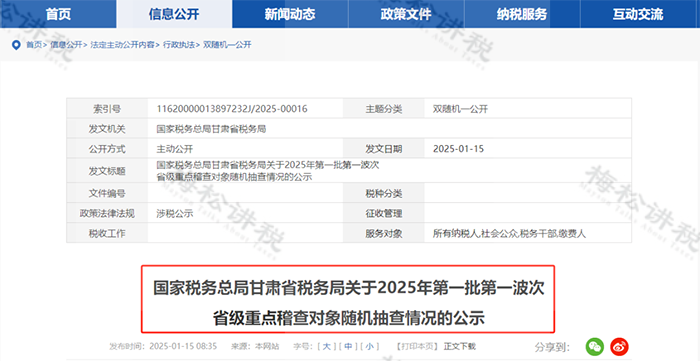This screenshot has height=361, width=700.
Task: Open 双随机一公开 breadcrumb link
Action: pos(227,45)
